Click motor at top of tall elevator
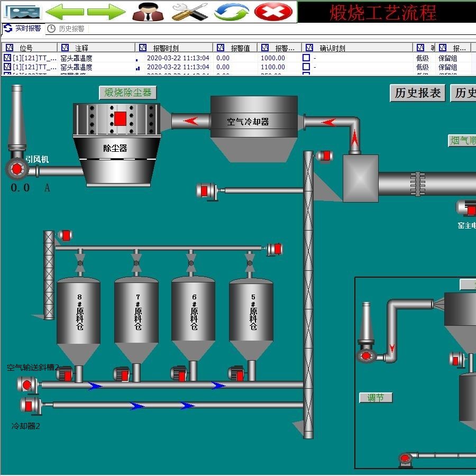 (x=325, y=156)
